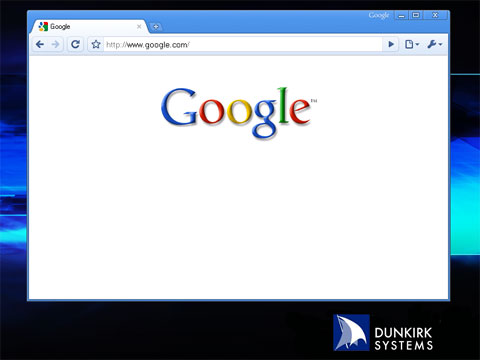
Task: Click the forward navigation arrow
Action: coord(55,44)
